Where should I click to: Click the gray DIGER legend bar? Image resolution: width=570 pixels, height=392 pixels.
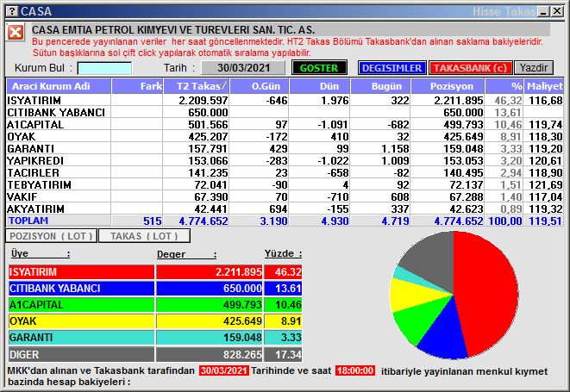tap(81, 354)
